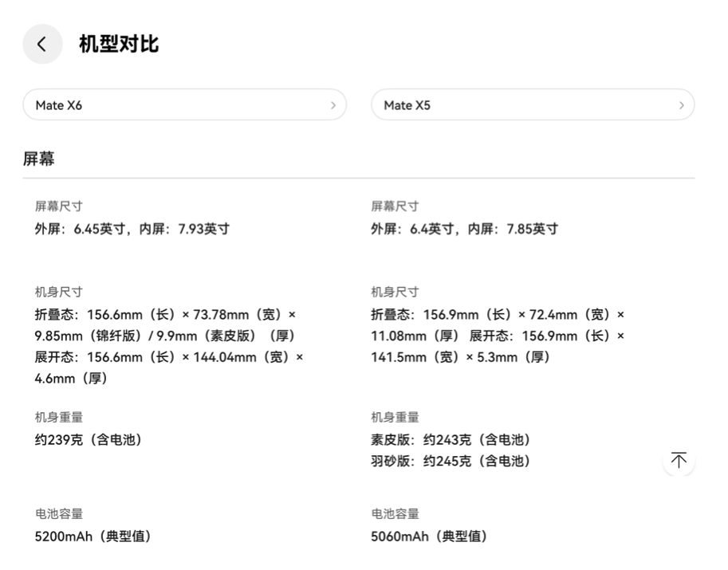This screenshot has height=570, width=728.
Task: Click the folded size line 156.9mm × 72.4mm
Action: (x=498, y=315)
